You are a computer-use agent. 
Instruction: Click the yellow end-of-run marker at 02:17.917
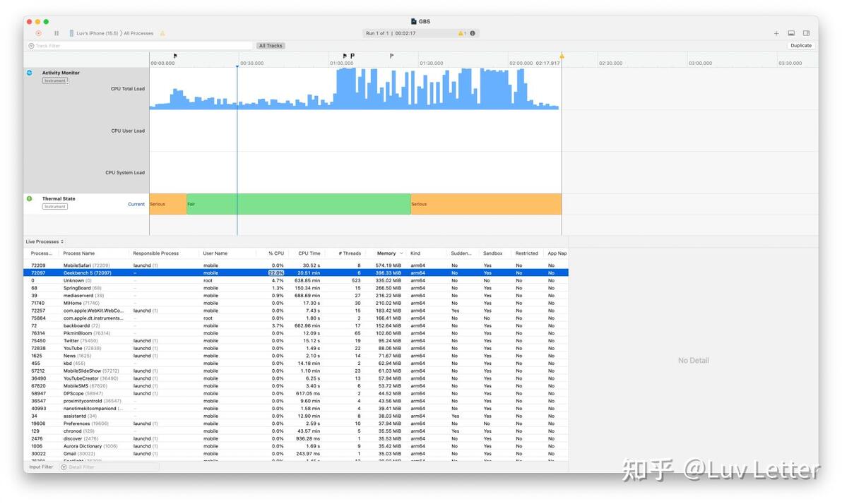click(562, 56)
